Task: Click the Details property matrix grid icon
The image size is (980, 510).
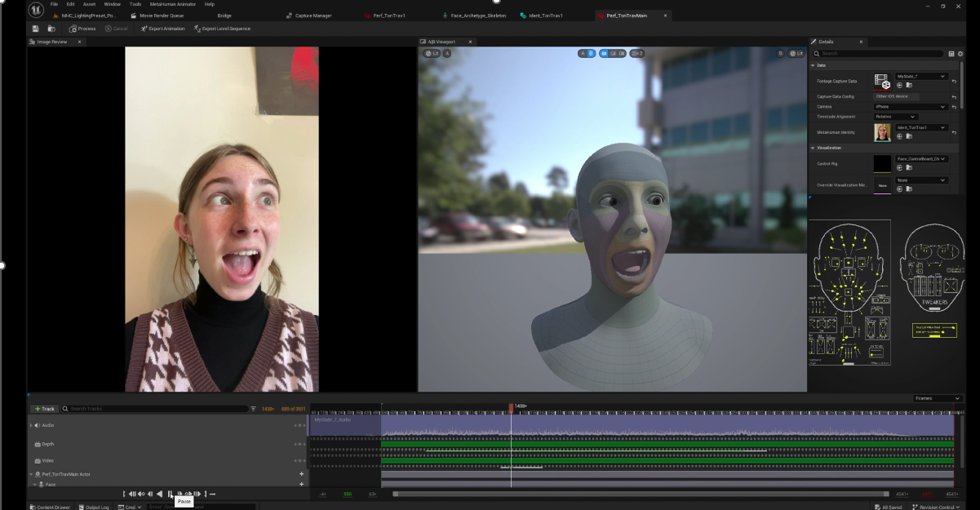Action: pyautogui.click(x=951, y=54)
